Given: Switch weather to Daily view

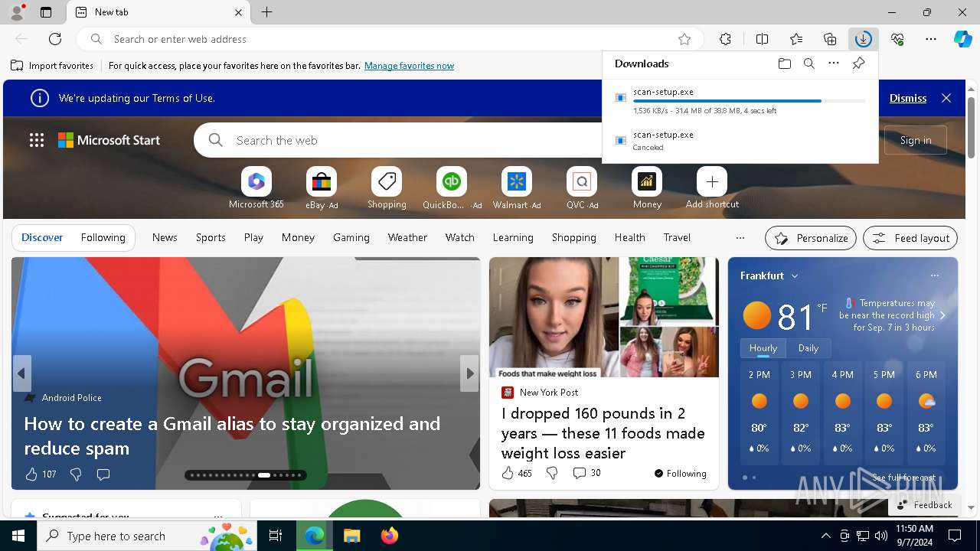Looking at the screenshot, I should pos(808,348).
